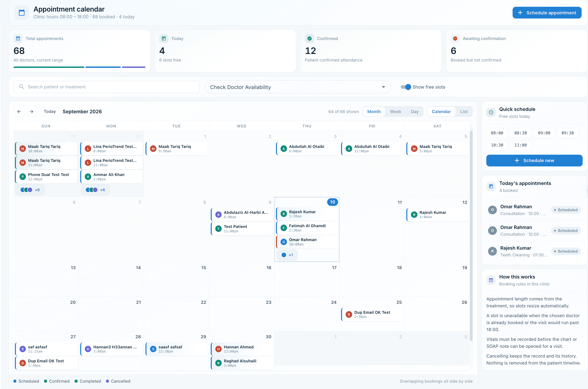The height and width of the screenshot is (389, 588).
Task: Open Hannan Ahmed 12:00pm appointment
Action: pyautogui.click(x=242, y=349)
